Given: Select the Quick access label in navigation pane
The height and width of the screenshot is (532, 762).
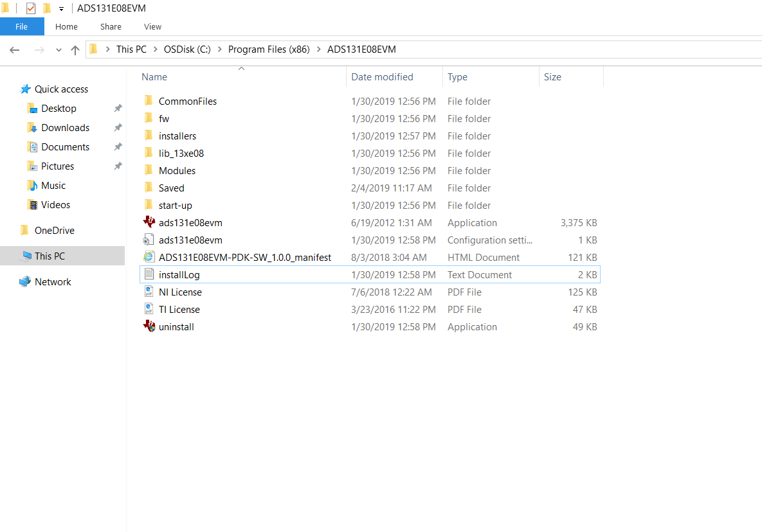Looking at the screenshot, I should pyautogui.click(x=61, y=89).
